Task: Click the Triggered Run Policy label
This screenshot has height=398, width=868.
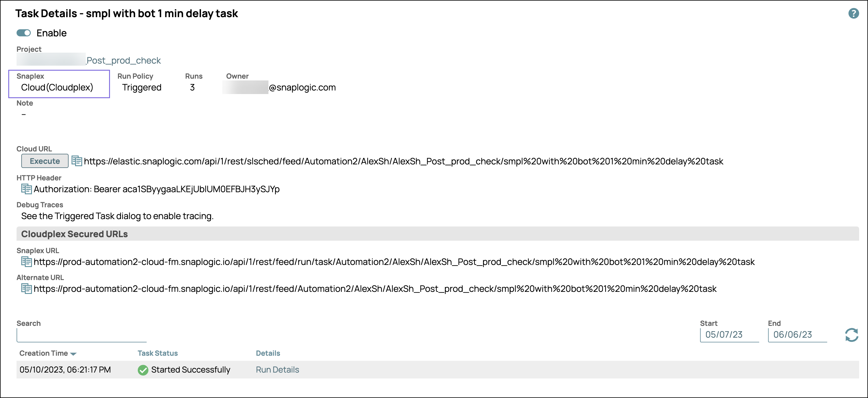Action: 141,88
